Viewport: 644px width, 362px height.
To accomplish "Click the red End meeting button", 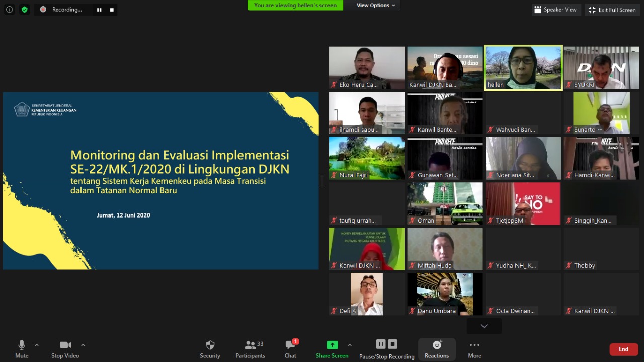I will (623, 349).
